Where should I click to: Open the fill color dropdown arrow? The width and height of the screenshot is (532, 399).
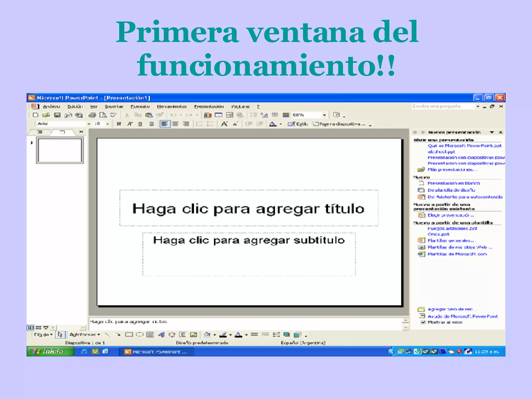coord(215,335)
